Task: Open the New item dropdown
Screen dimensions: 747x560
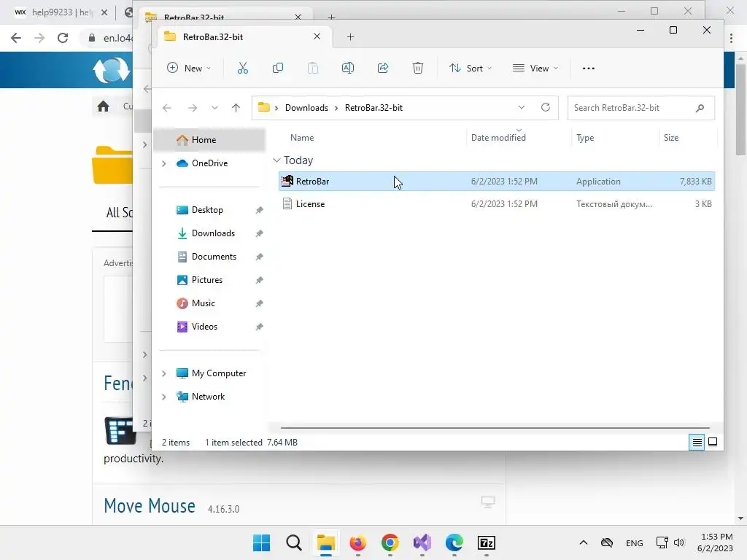Action: (x=189, y=68)
